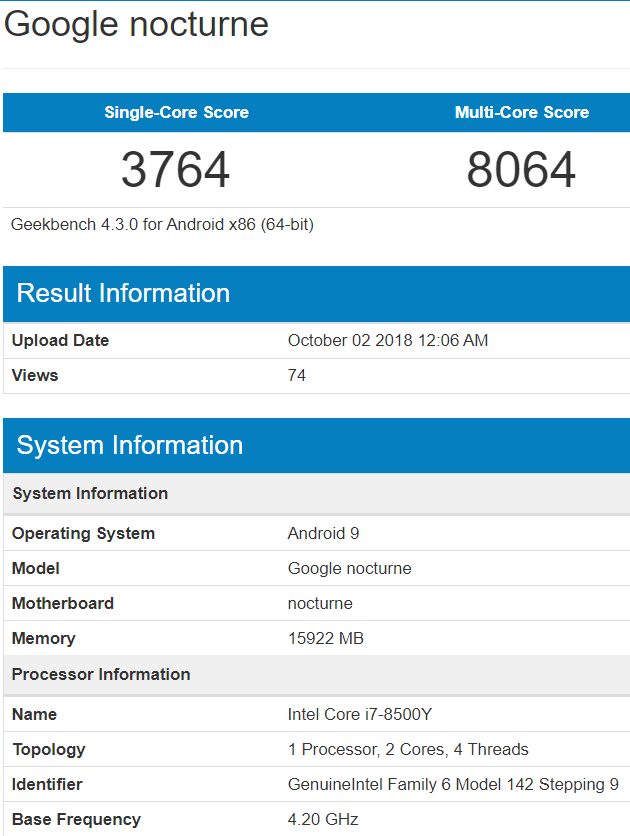Click the single-core score value 3764
630x836 pixels.
175,170
